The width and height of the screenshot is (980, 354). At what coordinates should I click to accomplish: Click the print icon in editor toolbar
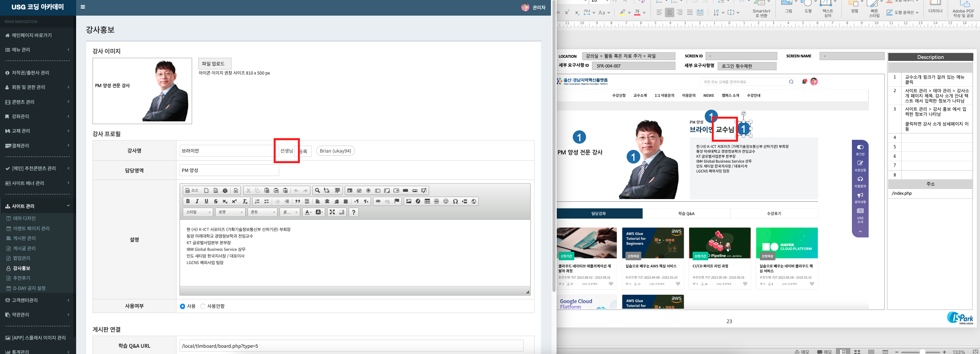[225, 190]
